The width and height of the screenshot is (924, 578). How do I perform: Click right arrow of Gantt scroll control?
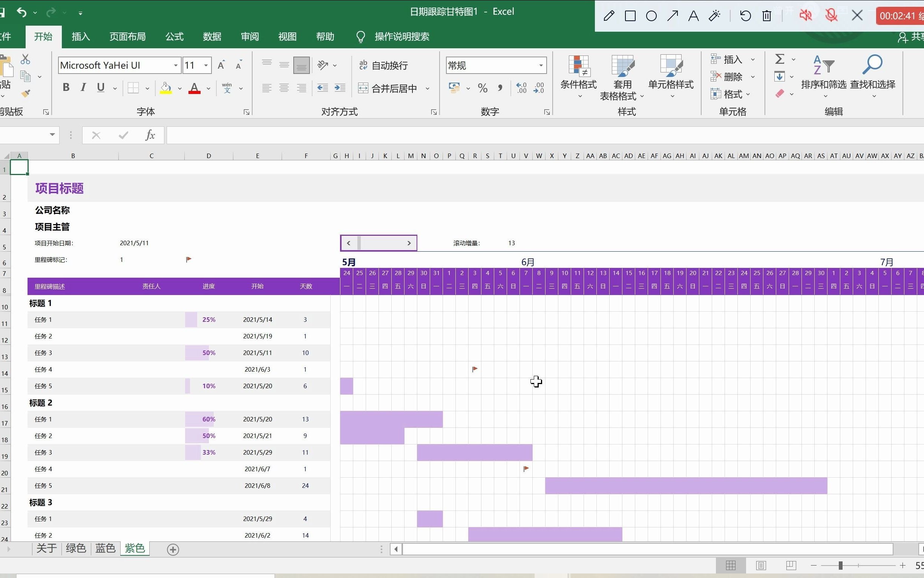tap(409, 243)
